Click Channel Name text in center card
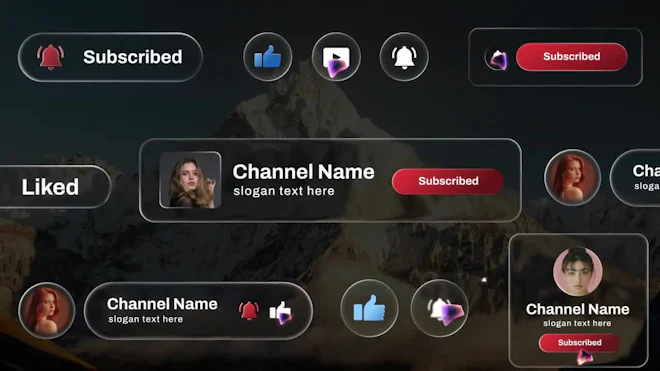Screen dimensions: 660x371 [x=303, y=172]
